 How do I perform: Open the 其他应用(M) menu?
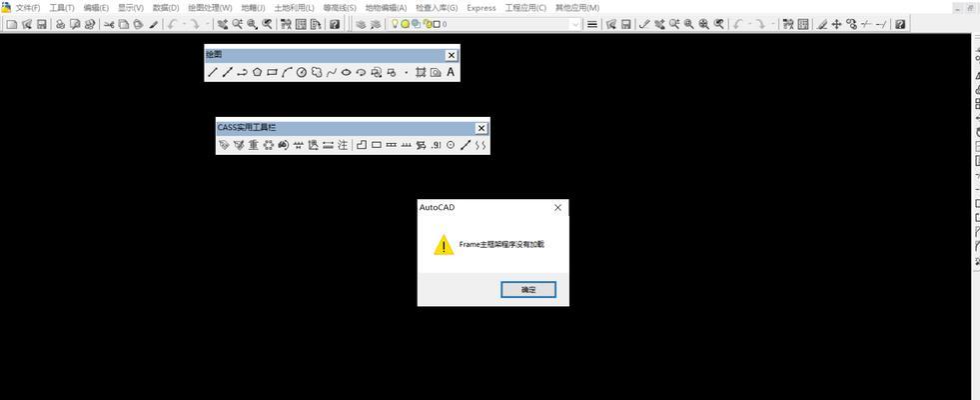tap(577, 8)
